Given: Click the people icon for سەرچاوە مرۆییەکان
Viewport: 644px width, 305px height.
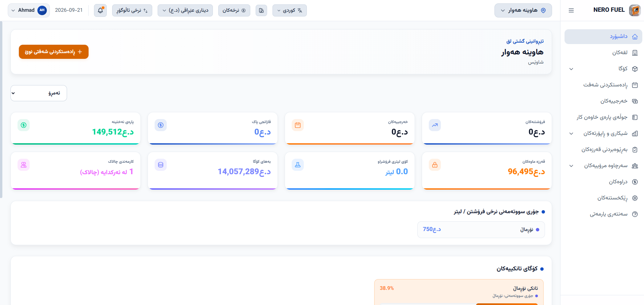Looking at the screenshot, I should click(635, 166).
